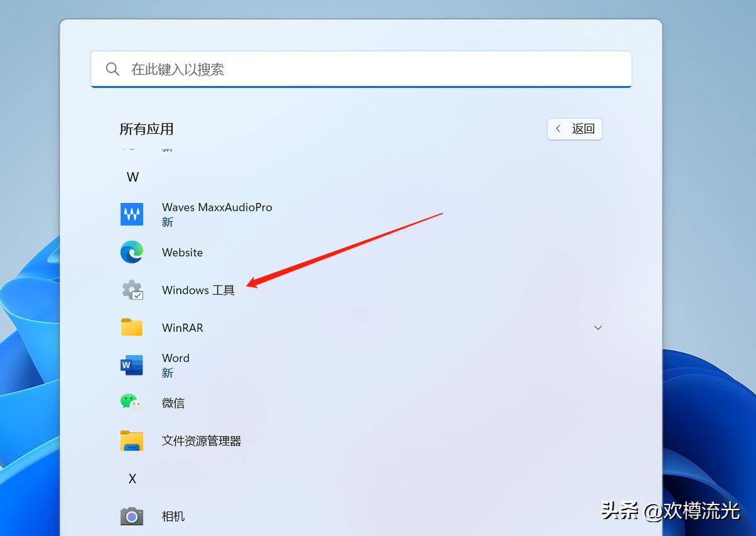Jump via the letter W section header

pos(132,177)
